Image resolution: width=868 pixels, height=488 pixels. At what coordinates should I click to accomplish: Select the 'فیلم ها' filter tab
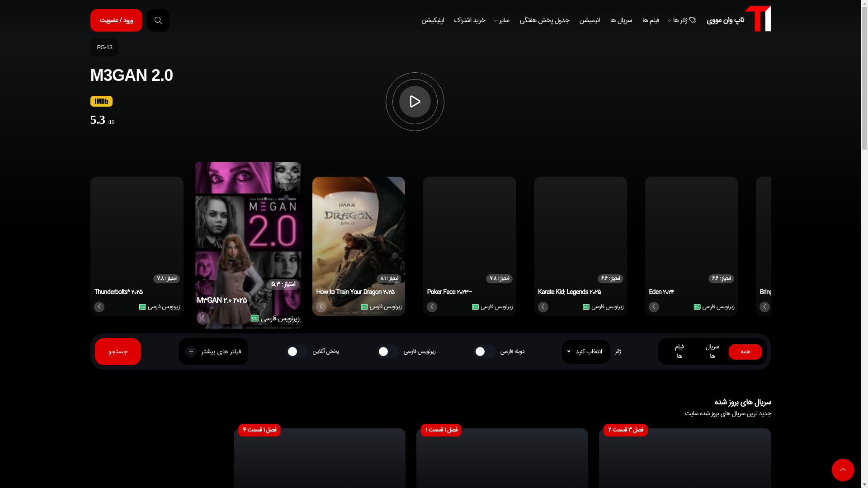coord(679,351)
